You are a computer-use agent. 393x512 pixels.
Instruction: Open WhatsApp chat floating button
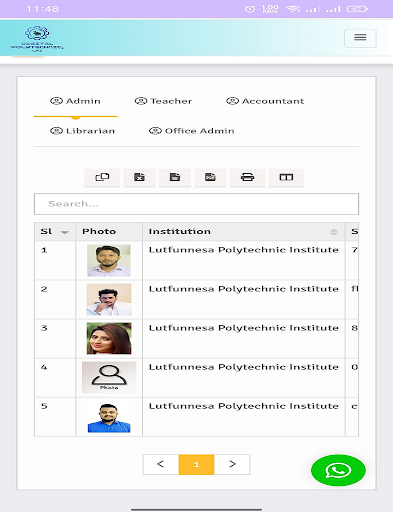338,470
